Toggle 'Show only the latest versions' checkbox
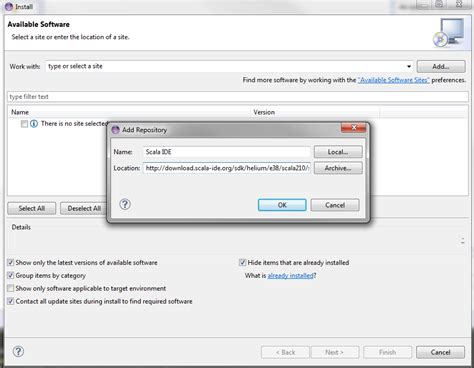 (11, 263)
